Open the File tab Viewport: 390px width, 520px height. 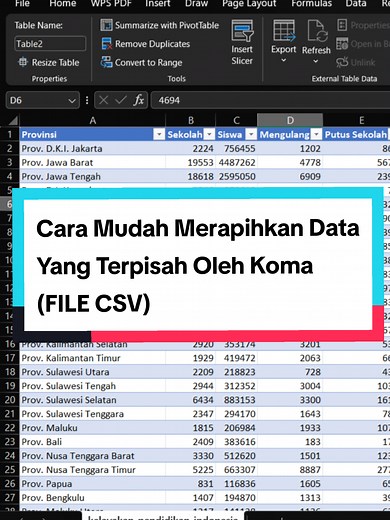point(22,4)
